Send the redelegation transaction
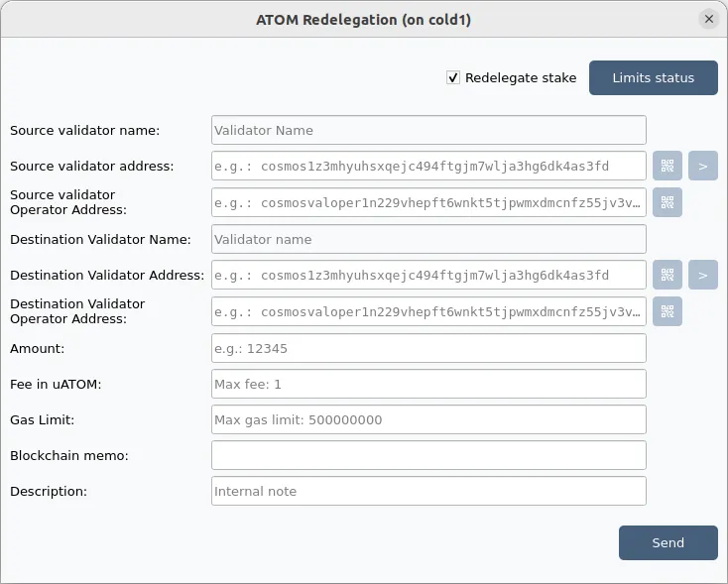Screen dimensions: 728x584 coord(668,542)
